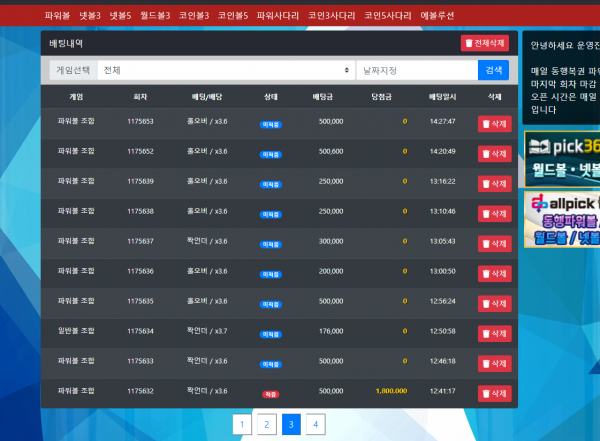Delete the bet for round 1175636

click(x=494, y=273)
